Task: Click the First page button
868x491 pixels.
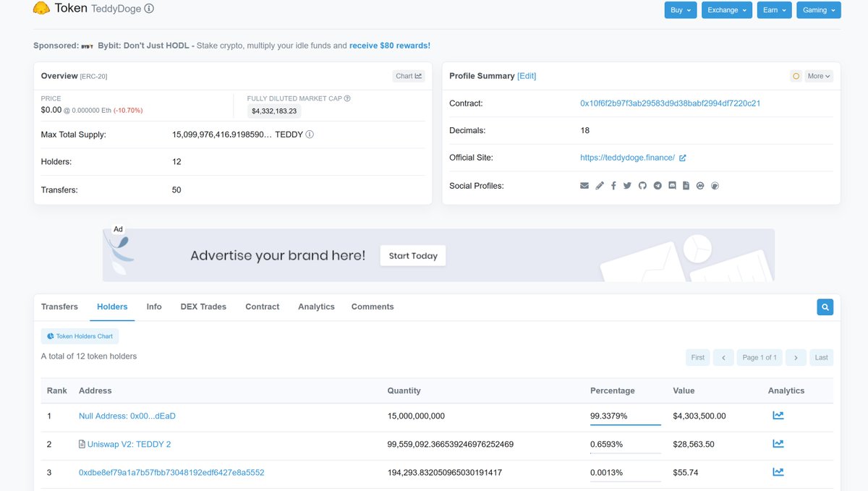Action: (697, 357)
